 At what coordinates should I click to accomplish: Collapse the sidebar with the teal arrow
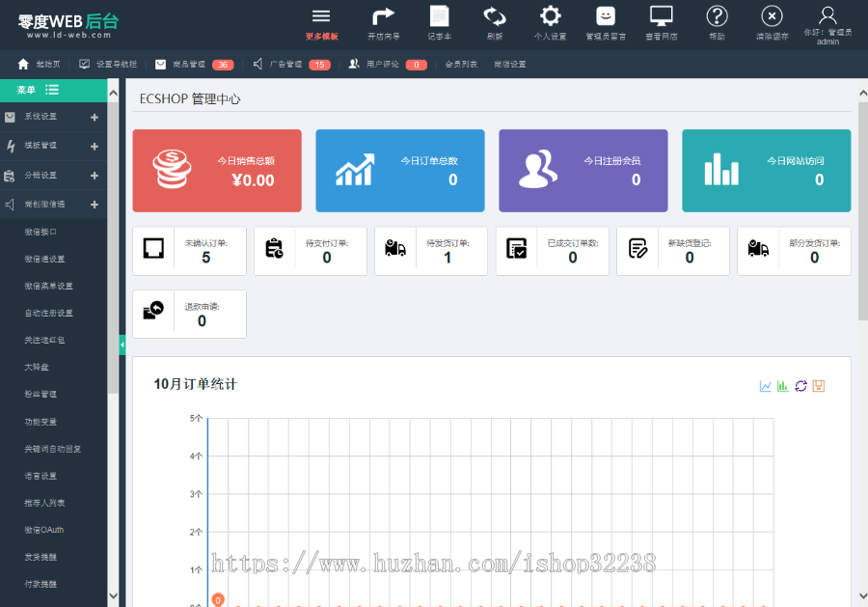point(122,344)
